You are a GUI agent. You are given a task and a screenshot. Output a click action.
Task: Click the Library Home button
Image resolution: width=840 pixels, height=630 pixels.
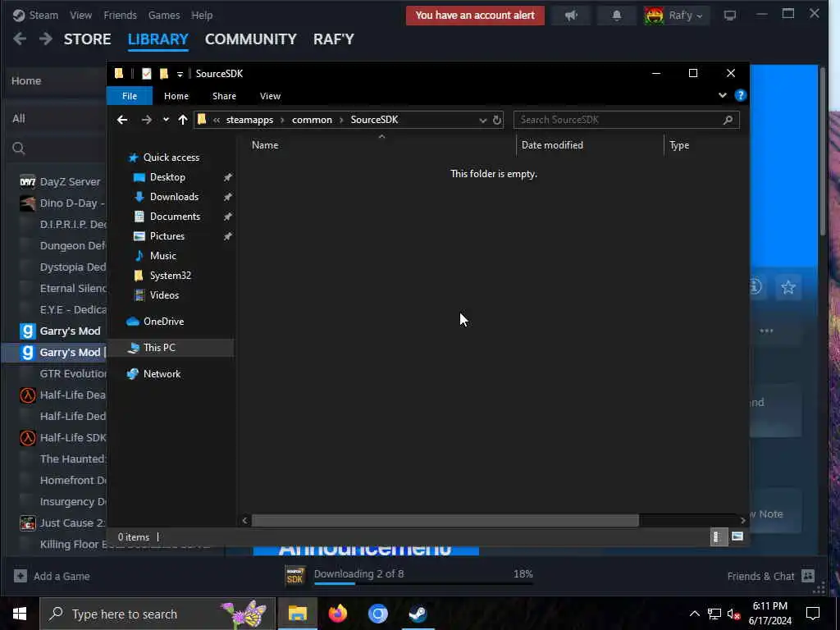click(57, 81)
